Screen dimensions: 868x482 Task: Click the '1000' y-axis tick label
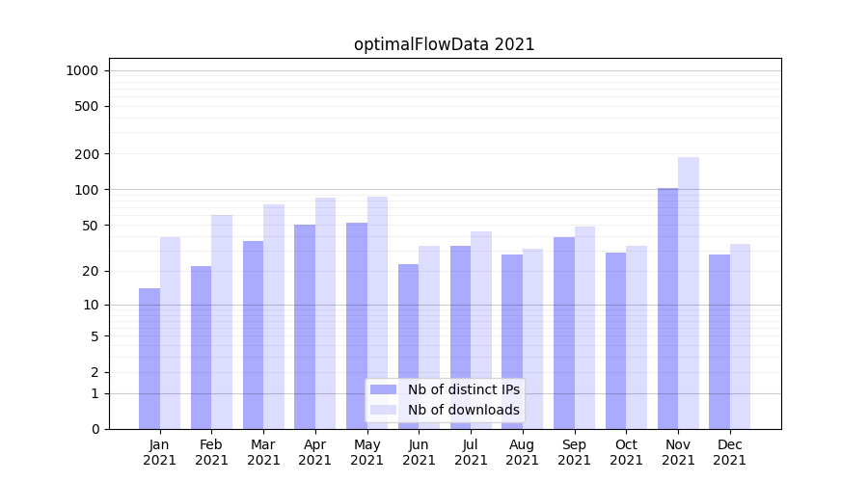point(82,70)
